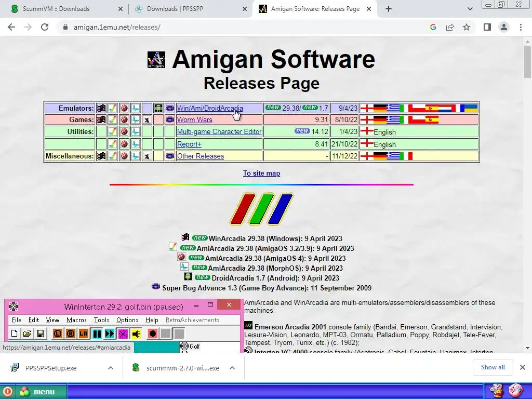
Task: Click Android icon in Emulators row
Action: point(158,108)
